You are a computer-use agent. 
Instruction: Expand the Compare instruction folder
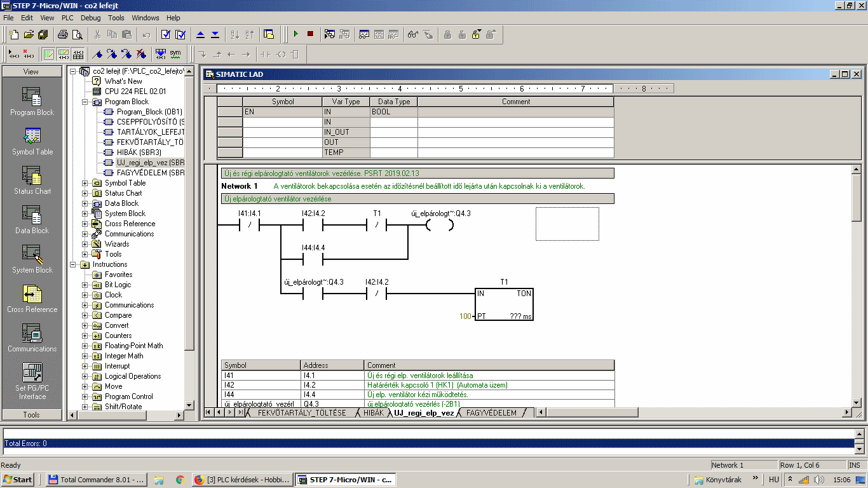point(85,315)
